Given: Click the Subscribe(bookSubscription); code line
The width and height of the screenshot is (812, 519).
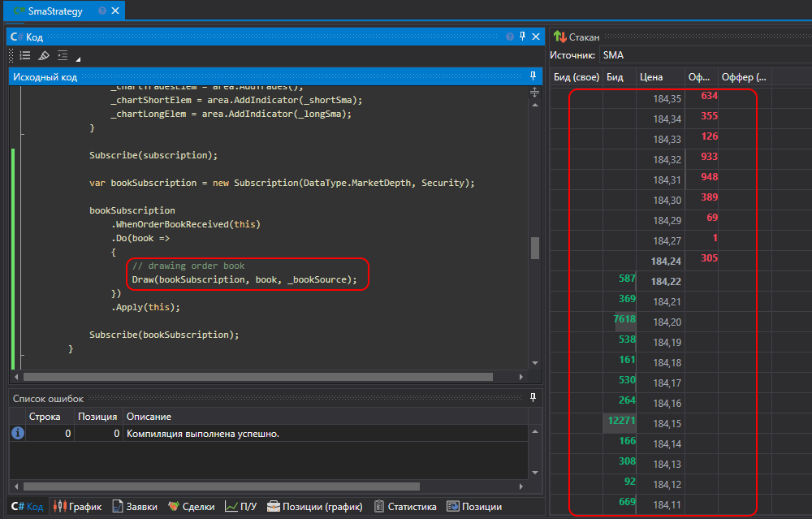Looking at the screenshot, I should [164, 335].
